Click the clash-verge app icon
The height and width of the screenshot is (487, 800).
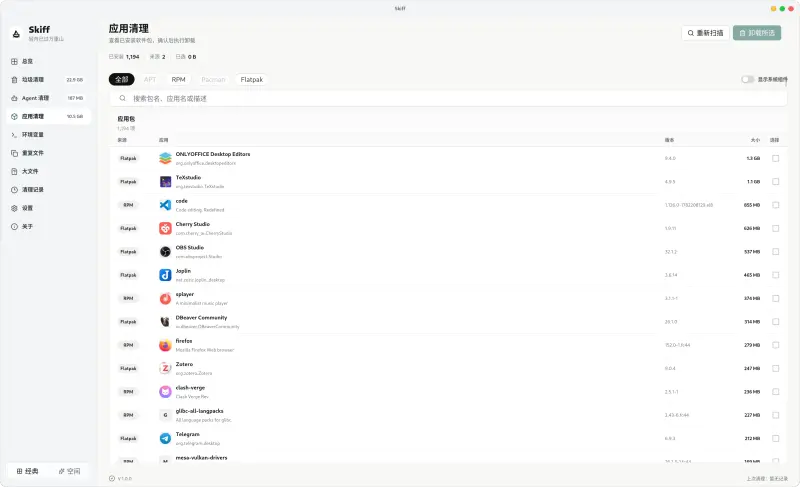point(165,392)
